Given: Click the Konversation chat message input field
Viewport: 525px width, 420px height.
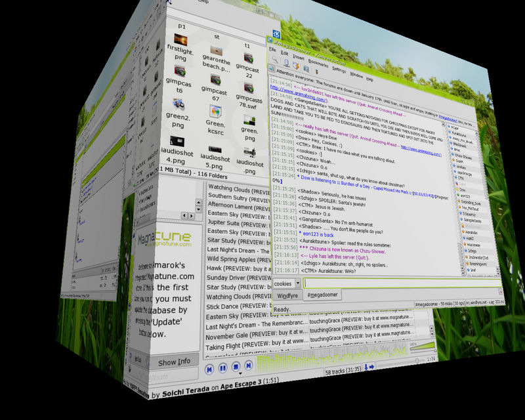Looking at the screenshot, I should pyautogui.click(x=402, y=285).
